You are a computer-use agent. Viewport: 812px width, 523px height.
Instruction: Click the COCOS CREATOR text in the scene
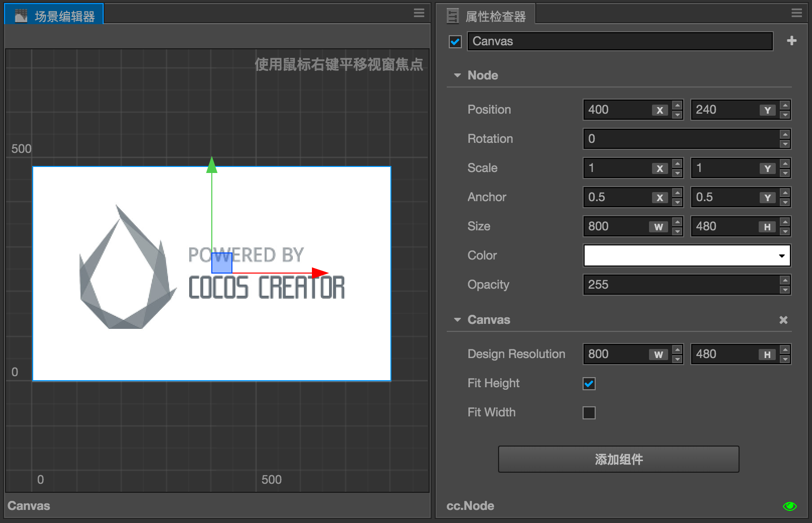point(267,288)
